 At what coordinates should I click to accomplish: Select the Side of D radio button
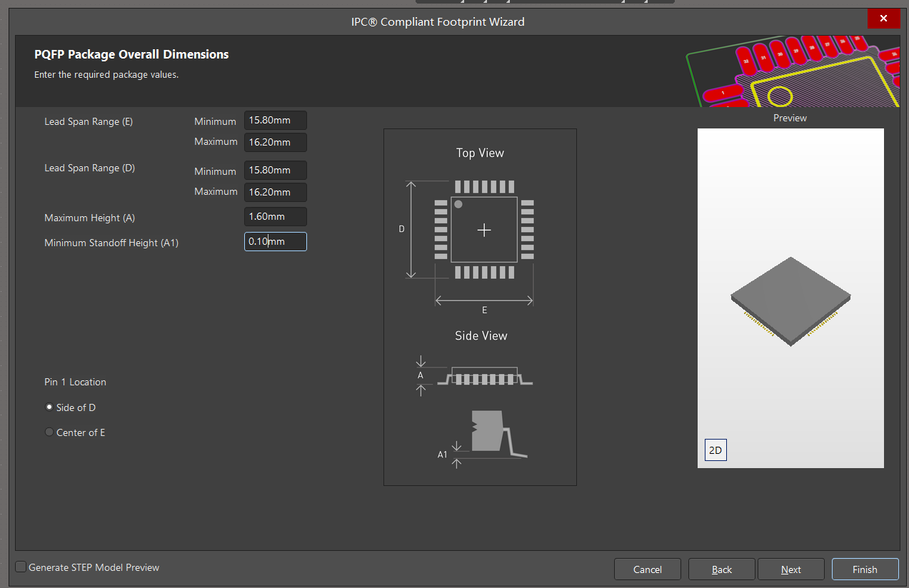(49, 407)
